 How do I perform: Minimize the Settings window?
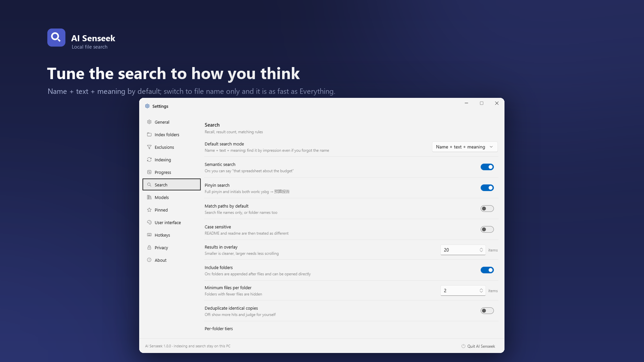coord(466,103)
